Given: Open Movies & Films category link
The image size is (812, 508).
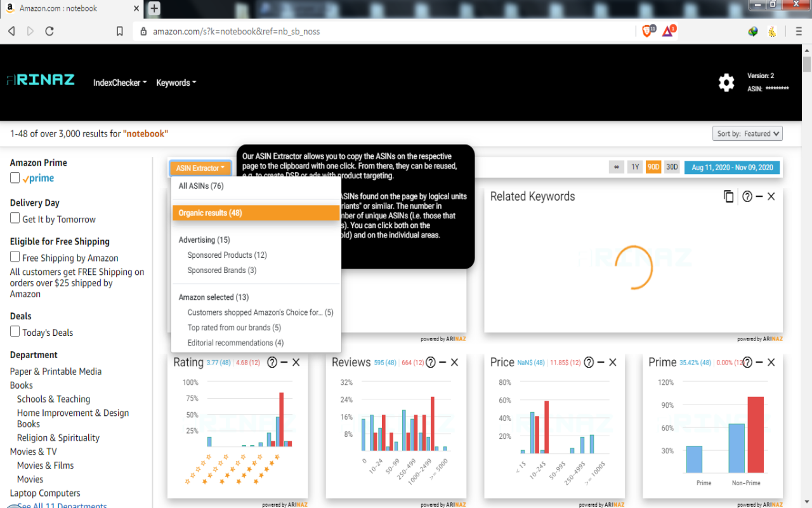Looking at the screenshot, I should pos(45,465).
